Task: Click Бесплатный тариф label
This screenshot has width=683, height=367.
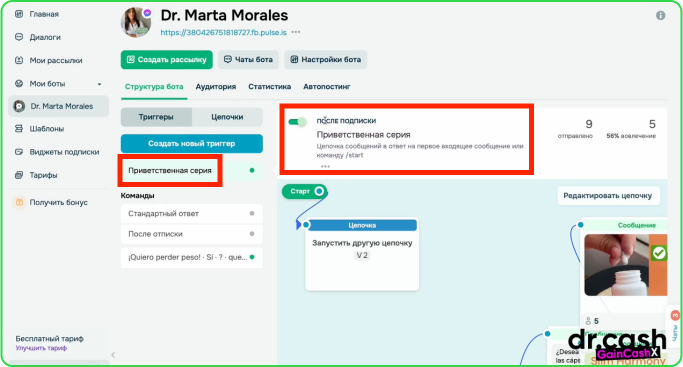Action: tap(49, 339)
